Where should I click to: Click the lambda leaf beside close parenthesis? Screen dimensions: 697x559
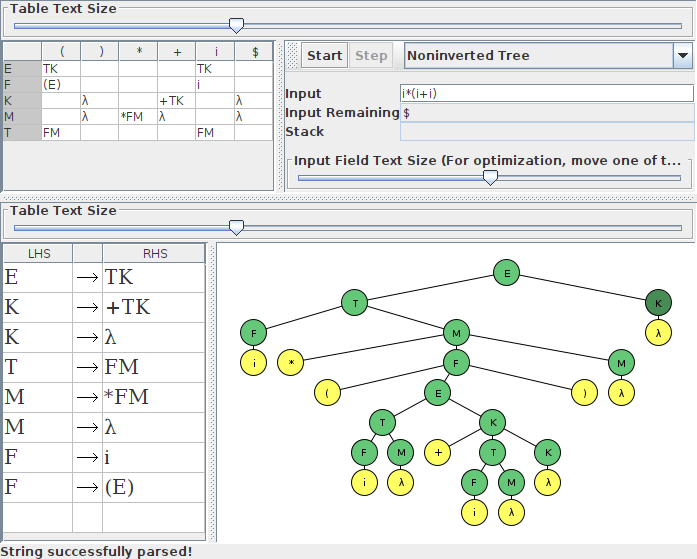[x=621, y=393]
